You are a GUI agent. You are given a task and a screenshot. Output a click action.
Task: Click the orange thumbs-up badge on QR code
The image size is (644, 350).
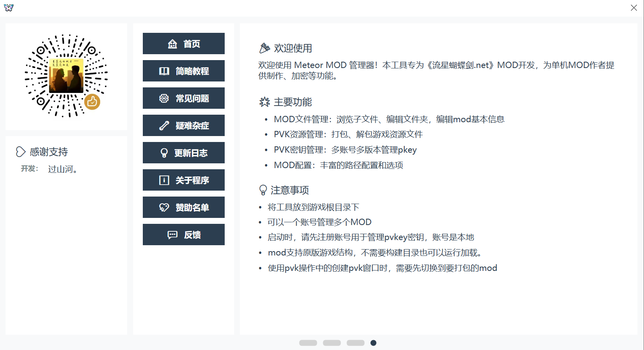click(x=92, y=102)
